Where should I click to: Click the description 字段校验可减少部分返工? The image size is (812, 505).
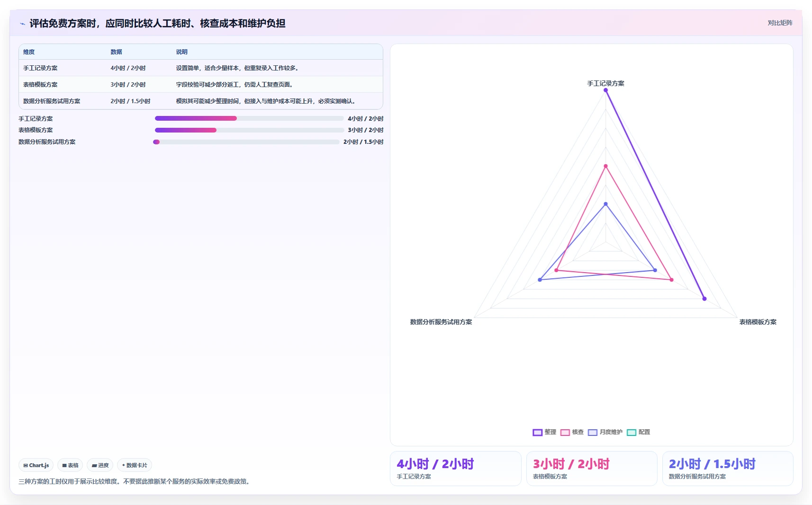click(235, 85)
